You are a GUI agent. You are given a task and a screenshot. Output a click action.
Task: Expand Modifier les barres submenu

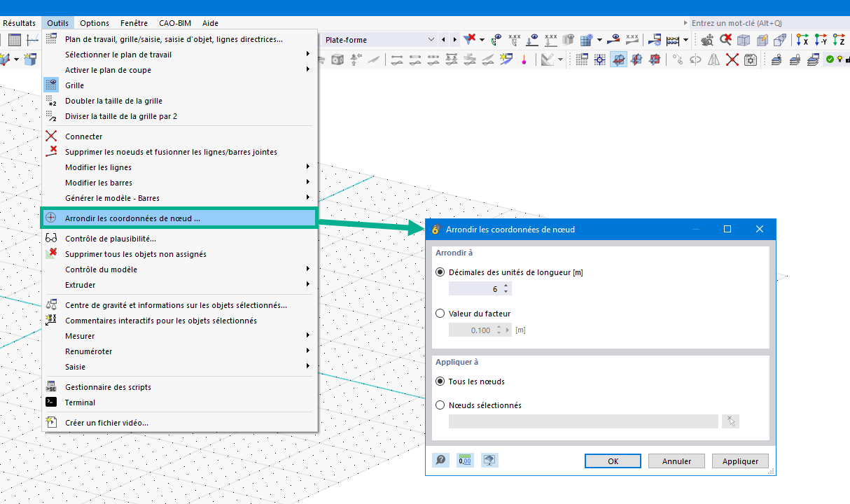point(181,183)
